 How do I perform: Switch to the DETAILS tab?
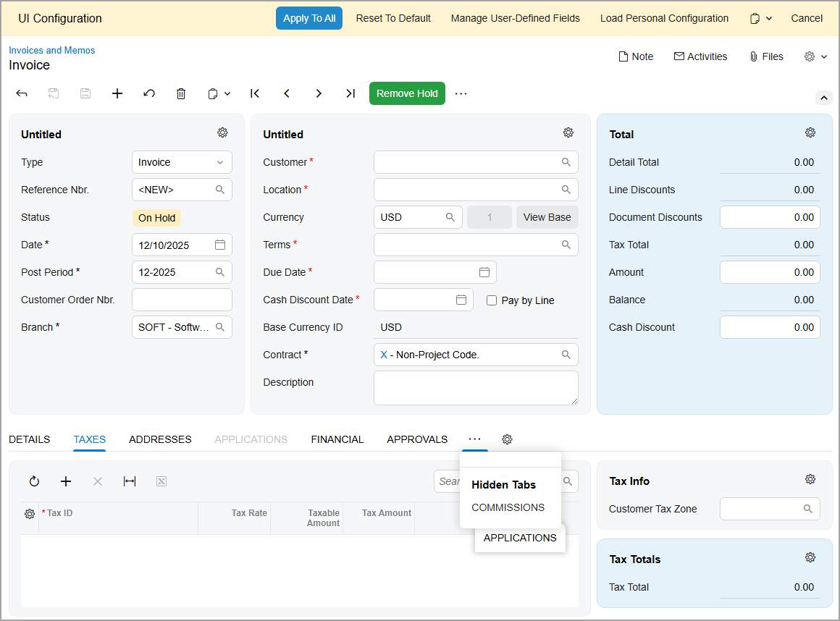tap(30, 439)
